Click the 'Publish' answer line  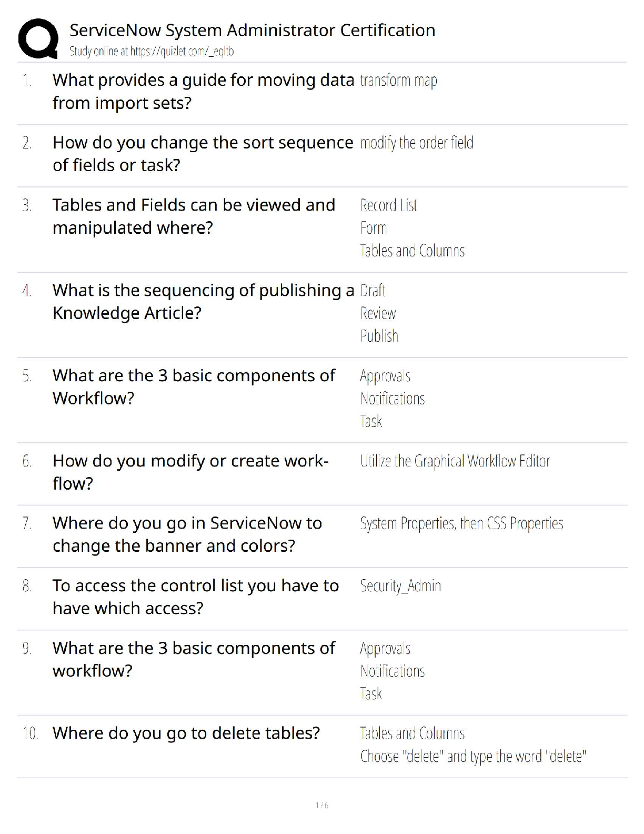pyautogui.click(x=379, y=336)
